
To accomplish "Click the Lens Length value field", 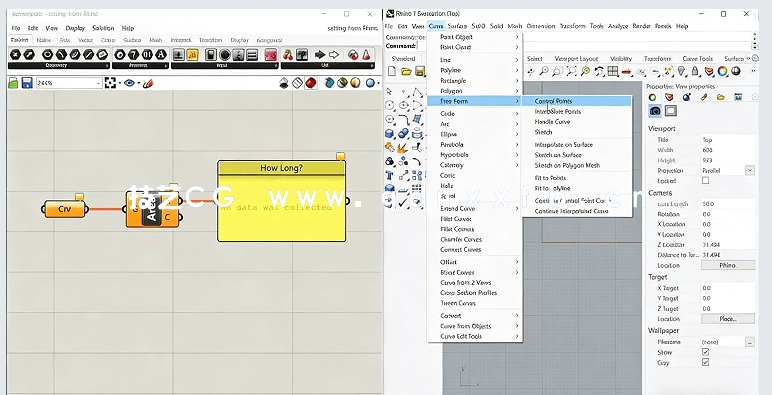I will coord(728,204).
